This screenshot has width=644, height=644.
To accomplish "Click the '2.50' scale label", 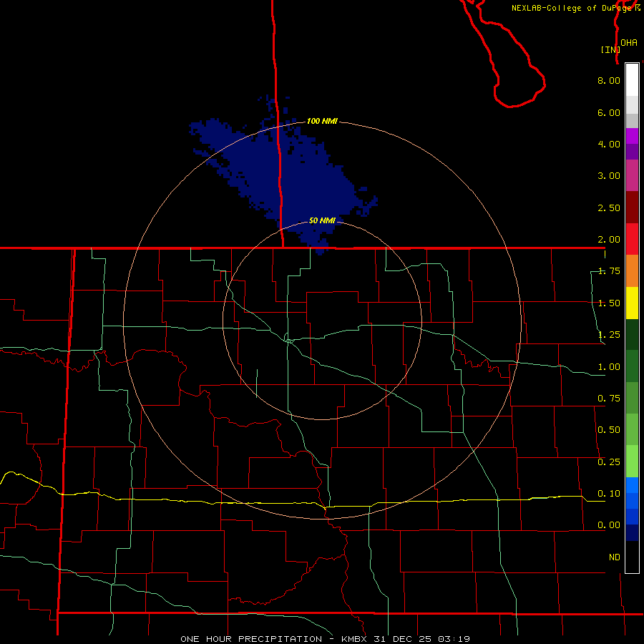I will click(x=609, y=208).
